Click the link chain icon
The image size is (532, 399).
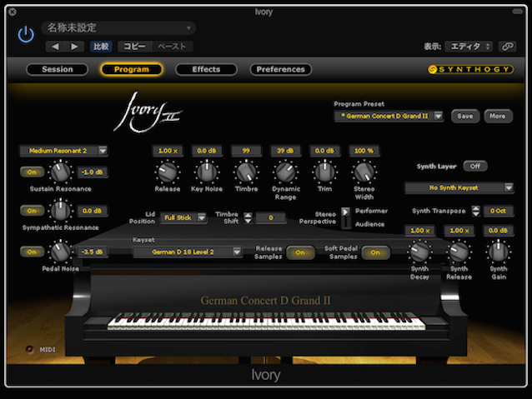point(508,47)
